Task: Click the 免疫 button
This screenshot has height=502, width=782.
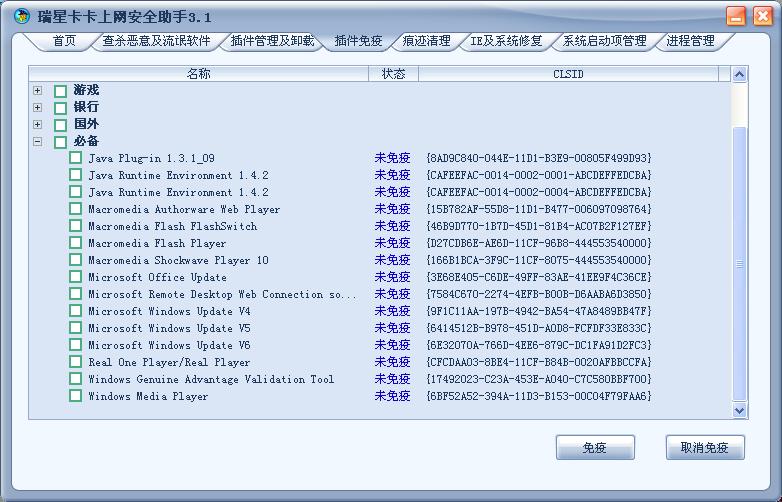Action: point(595,448)
